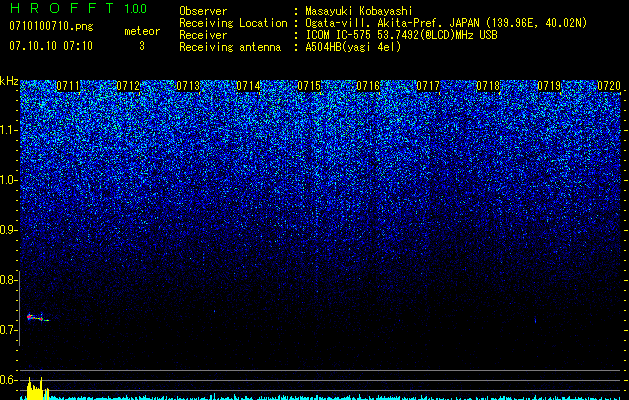Click the 0712 time marker
This screenshot has height=400, width=629.
(128, 86)
